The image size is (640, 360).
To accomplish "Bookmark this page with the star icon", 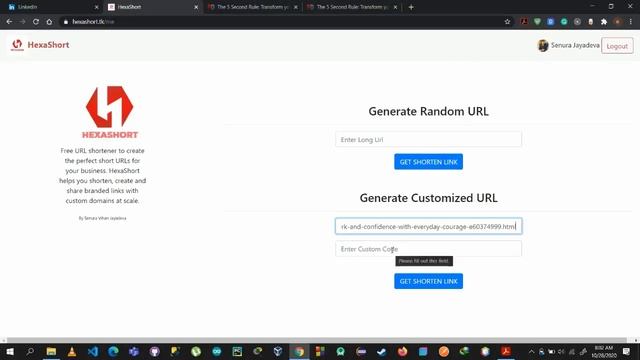I will point(507,22).
